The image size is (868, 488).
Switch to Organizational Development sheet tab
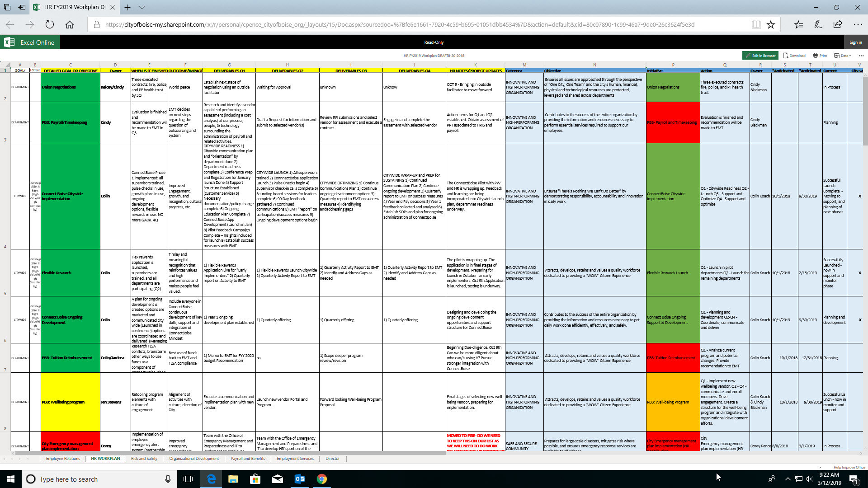point(194,459)
